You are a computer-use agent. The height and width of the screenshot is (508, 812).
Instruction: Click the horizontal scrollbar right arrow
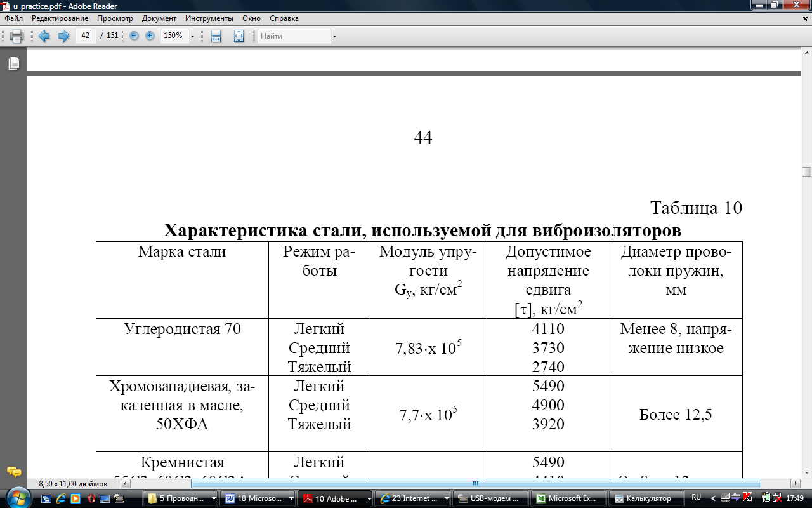[796, 483]
